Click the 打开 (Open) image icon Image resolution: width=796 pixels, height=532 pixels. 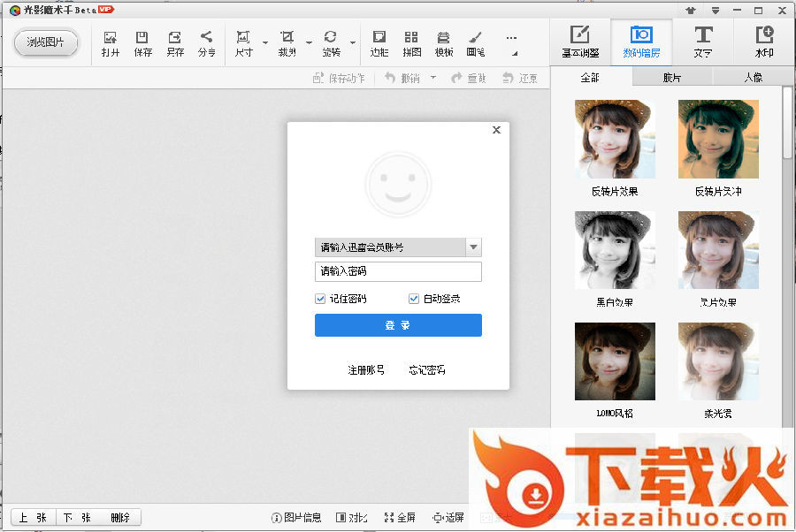point(110,43)
